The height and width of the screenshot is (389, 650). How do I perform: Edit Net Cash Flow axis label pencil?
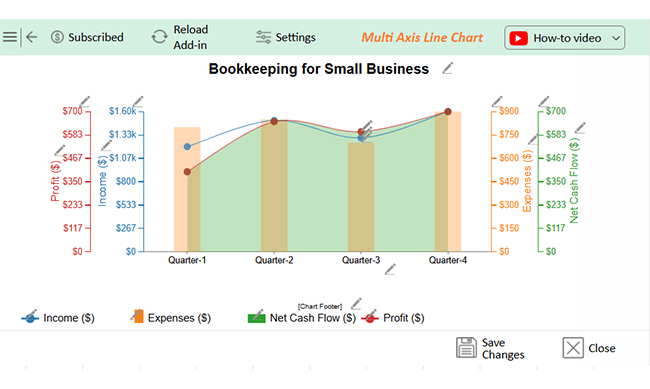pos(580,128)
